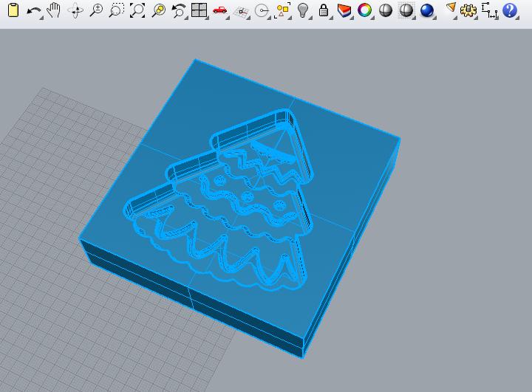Open the construction plane grid tool
The height and width of the screenshot is (392, 532).
coord(241,11)
